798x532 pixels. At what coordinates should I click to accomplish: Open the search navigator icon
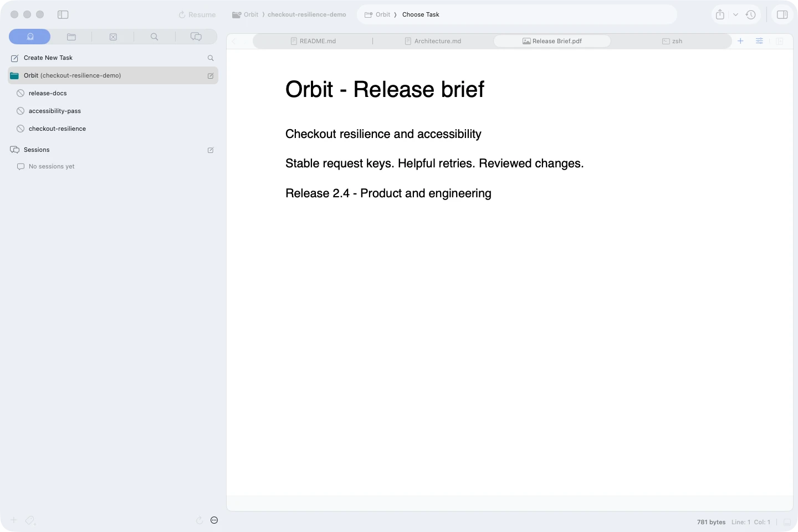point(155,37)
